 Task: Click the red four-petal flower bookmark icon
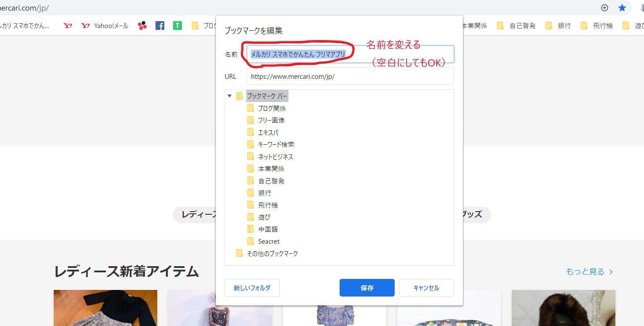click(142, 26)
